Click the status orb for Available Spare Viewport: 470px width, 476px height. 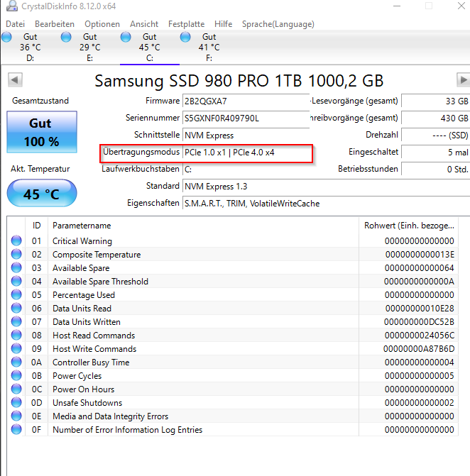16,267
